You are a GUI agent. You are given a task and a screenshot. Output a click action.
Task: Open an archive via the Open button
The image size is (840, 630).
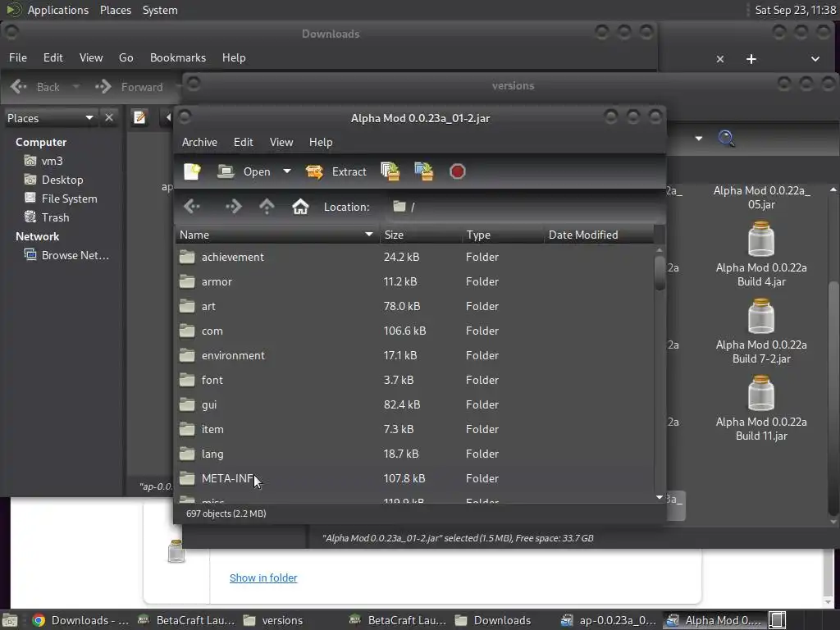244,171
